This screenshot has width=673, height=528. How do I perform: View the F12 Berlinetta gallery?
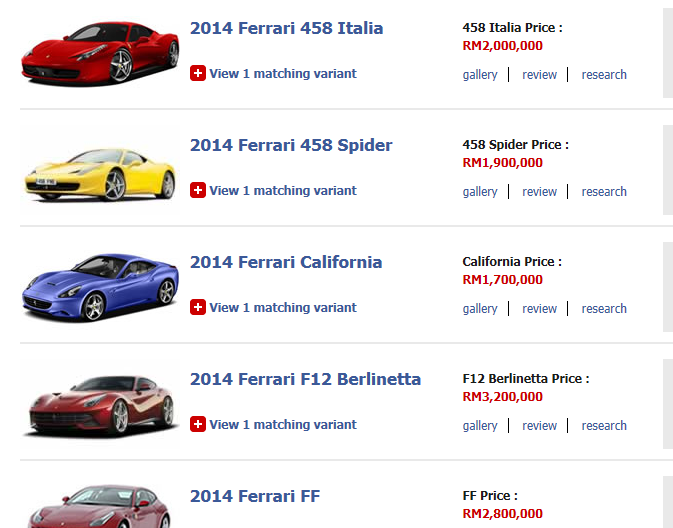[x=480, y=426]
